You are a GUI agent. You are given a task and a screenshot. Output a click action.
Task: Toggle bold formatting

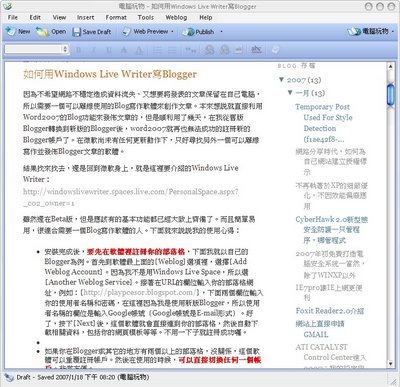pos(79,50)
